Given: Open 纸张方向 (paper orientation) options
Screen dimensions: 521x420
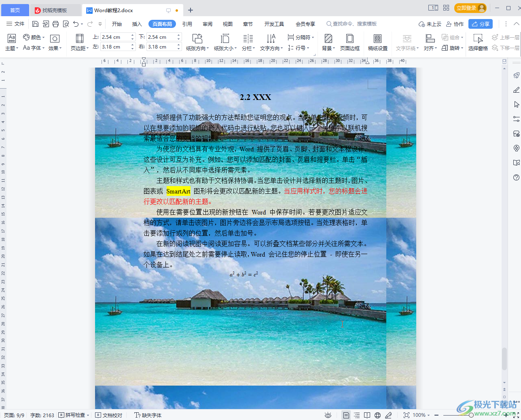Looking at the screenshot, I should 197,42.
